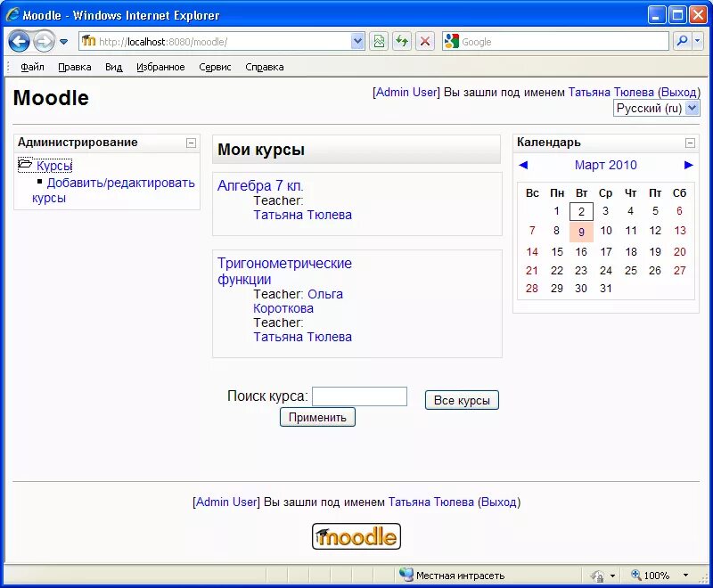This screenshot has height=588, width=713.
Task: Open footer Татьяна Тюлева profile link
Action: (431, 502)
